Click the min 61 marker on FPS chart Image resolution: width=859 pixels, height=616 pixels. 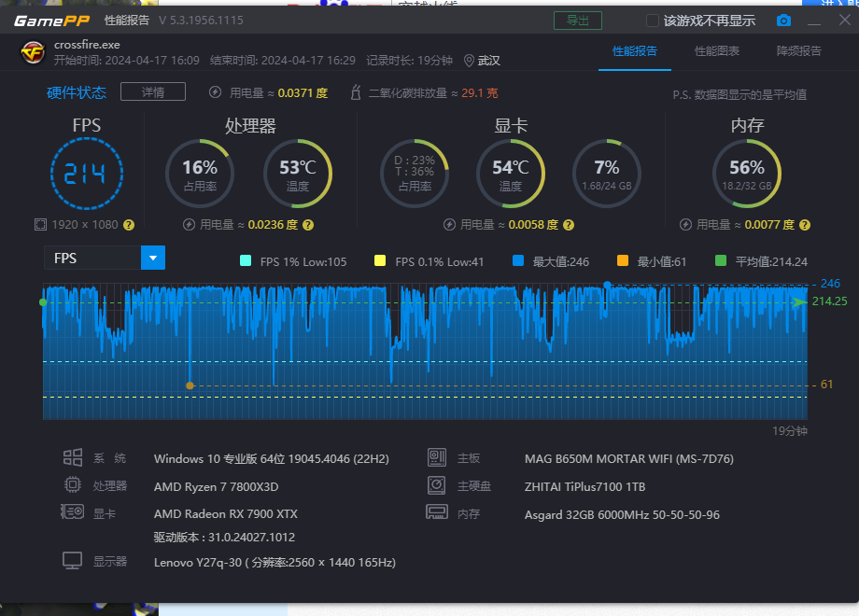[190, 385]
